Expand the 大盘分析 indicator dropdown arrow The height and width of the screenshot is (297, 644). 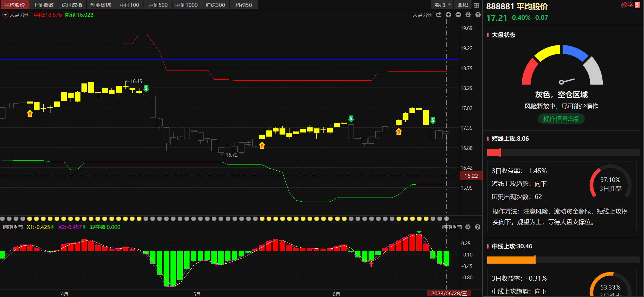click(5, 15)
